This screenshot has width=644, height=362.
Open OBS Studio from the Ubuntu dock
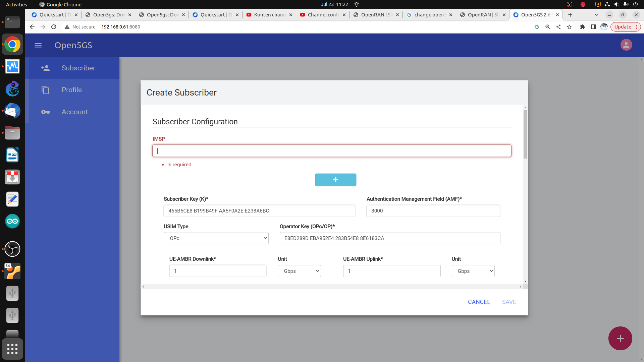tap(12, 249)
